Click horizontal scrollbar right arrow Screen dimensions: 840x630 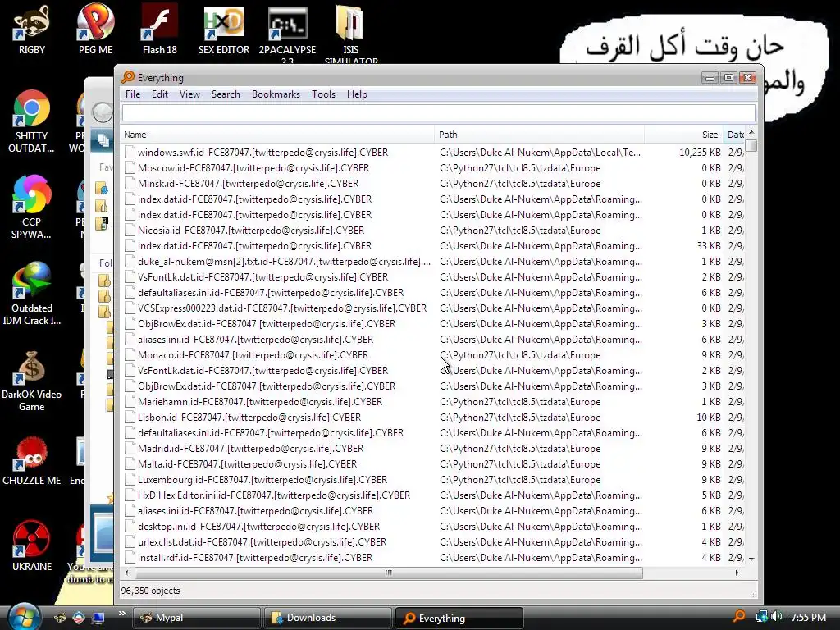[x=737, y=573]
